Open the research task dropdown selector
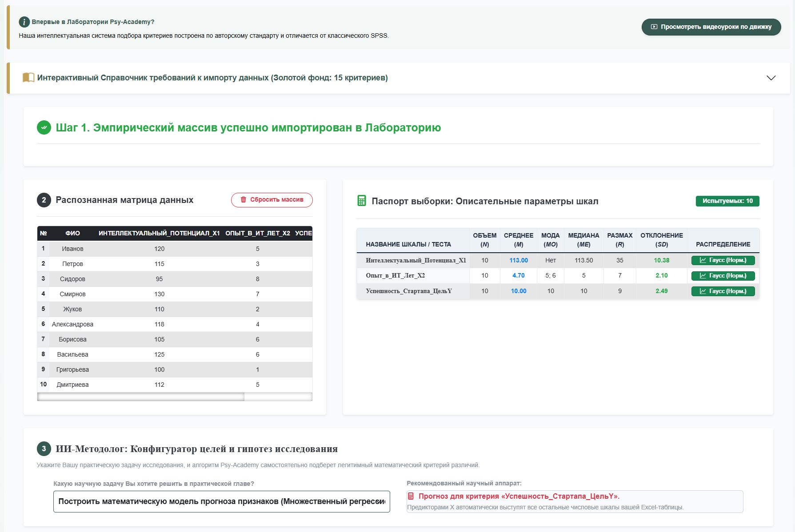Image resolution: width=795 pixels, height=532 pixels. pos(222,501)
